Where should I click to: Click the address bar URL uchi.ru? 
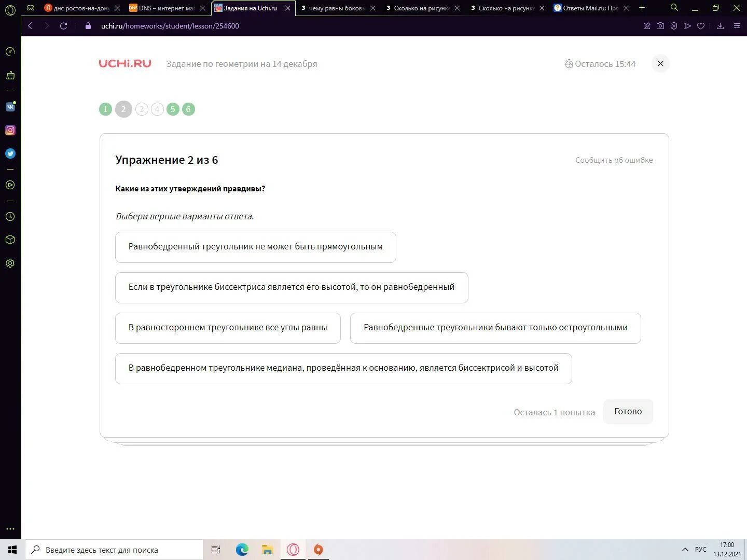(170, 26)
